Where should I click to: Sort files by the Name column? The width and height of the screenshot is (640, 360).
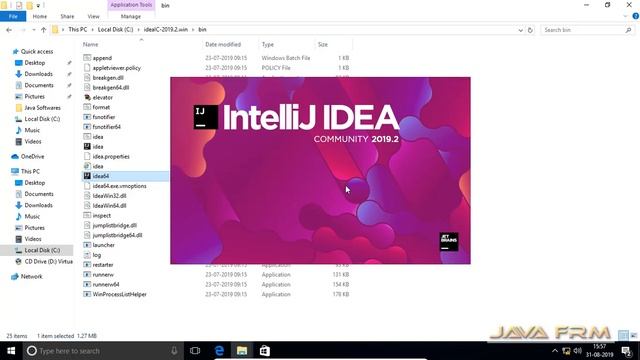click(90, 44)
